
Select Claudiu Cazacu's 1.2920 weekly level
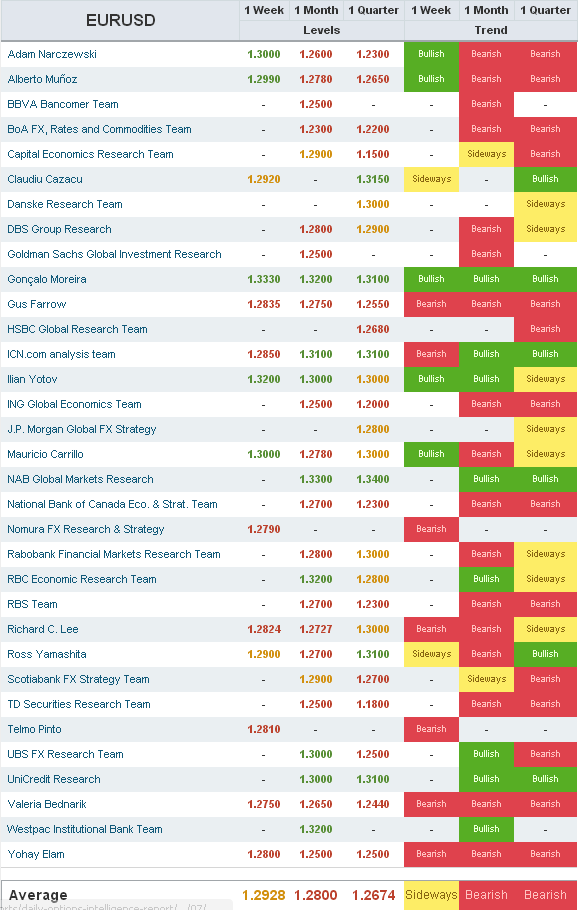264,179
